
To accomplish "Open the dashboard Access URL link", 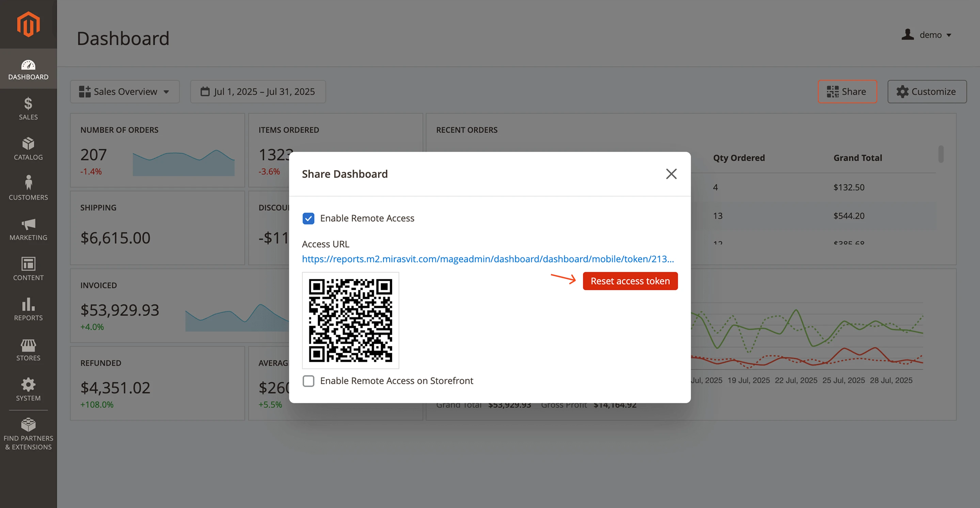I will click(487, 259).
